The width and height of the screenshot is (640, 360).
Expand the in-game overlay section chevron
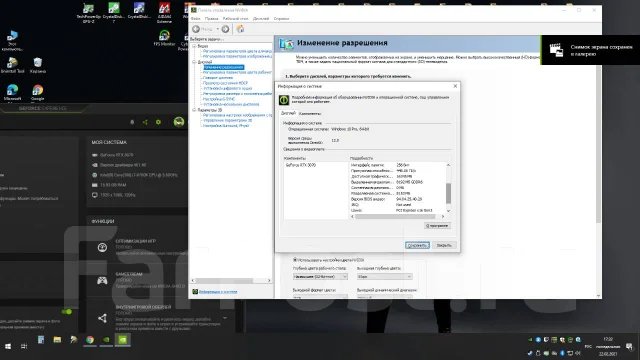tap(225, 318)
